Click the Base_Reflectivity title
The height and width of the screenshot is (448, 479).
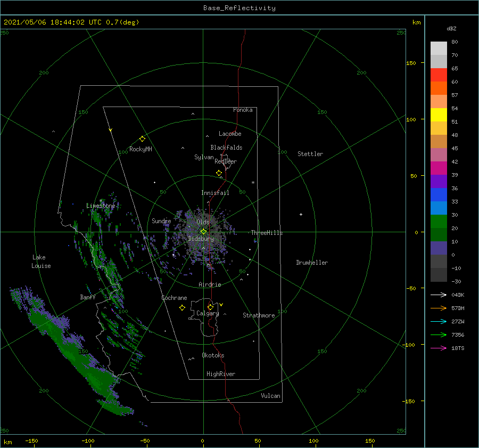(240, 8)
